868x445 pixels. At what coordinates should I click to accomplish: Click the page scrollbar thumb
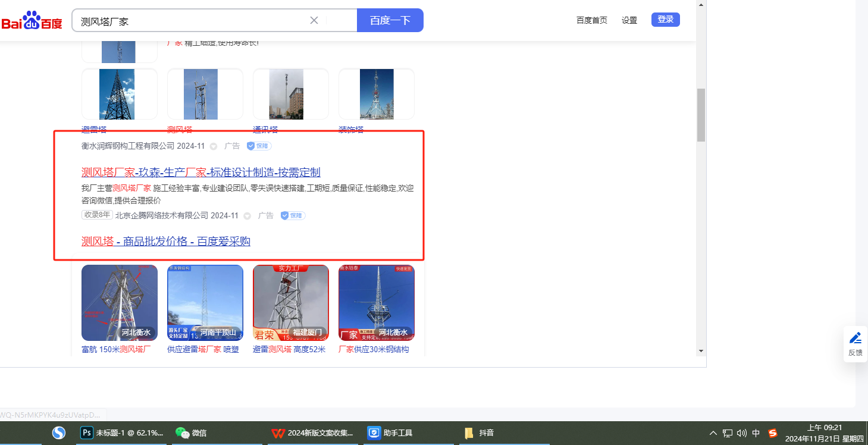(x=701, y=115)
